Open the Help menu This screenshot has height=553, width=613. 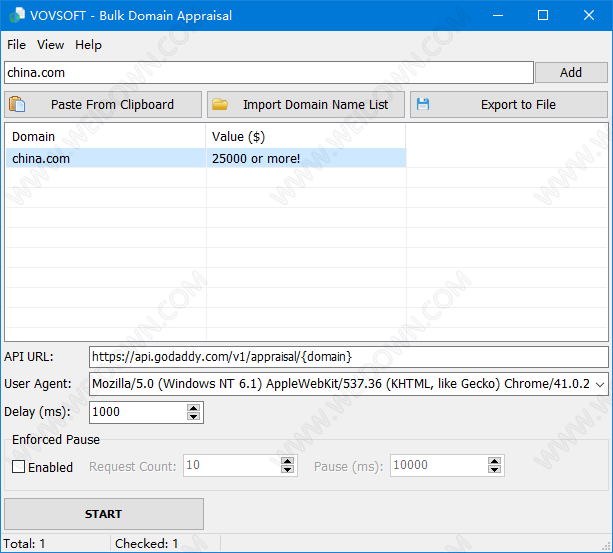pos(88,45)
